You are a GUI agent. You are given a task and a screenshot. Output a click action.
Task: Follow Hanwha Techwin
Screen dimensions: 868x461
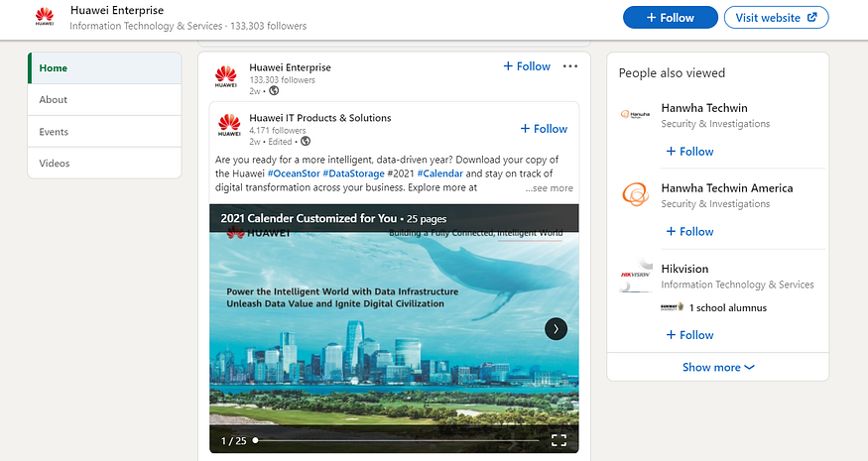pyautogui.click(x=689, y=152)
